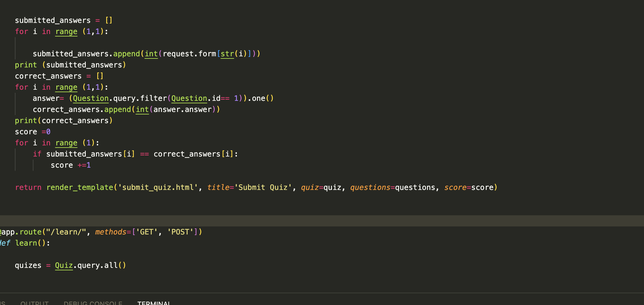The width and height of the screenshot is (644, 305).
Task: Click the 'score =0' line
Action: coord(33,132)
